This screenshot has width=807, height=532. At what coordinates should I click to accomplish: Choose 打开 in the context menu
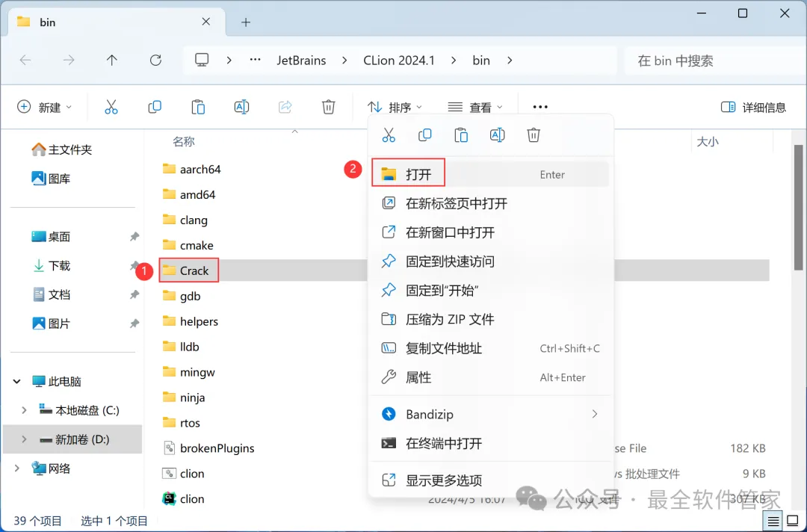pos(490,174)
